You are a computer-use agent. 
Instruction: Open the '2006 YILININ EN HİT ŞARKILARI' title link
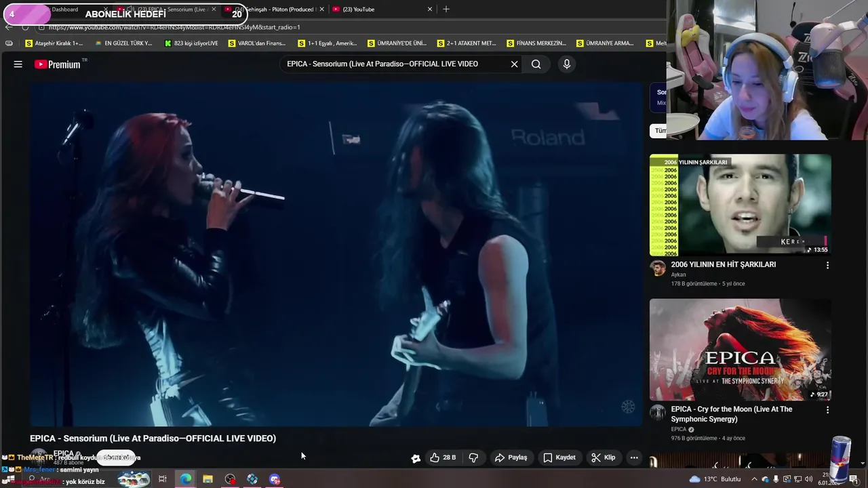click(723, 264)
